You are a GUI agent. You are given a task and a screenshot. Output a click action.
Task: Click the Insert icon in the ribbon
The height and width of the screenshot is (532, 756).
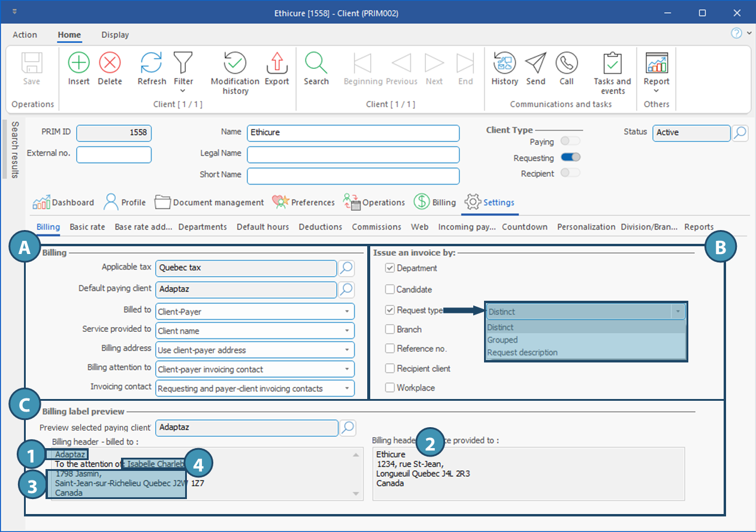tap(78, 63)
